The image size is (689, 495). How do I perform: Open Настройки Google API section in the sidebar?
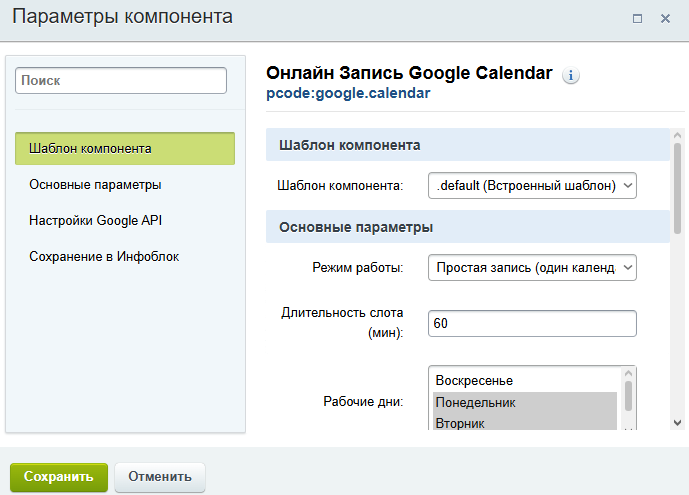coord(96,221)
